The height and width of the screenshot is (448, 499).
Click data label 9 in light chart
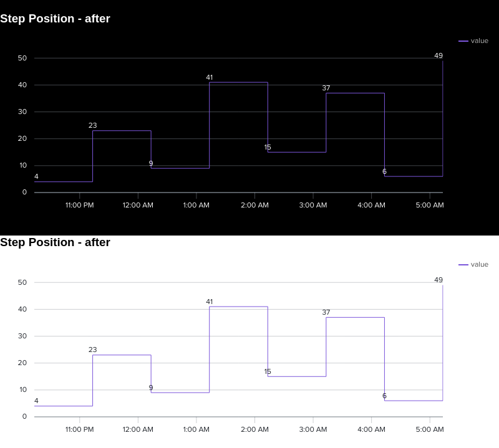point(151,388)
